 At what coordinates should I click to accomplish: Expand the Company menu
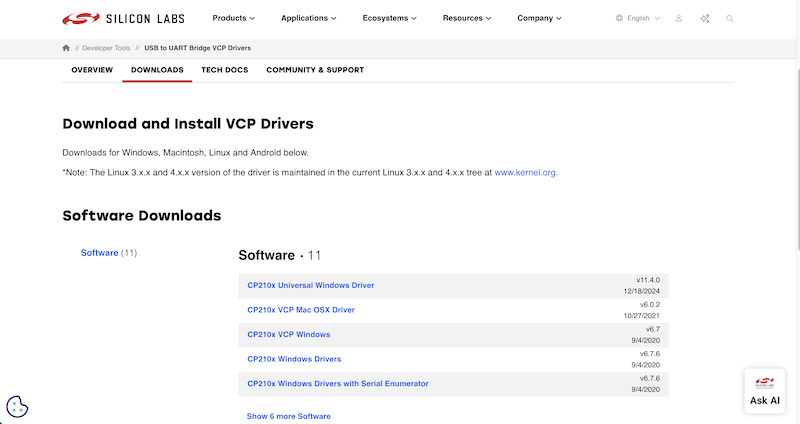click(x=539, y=18)
